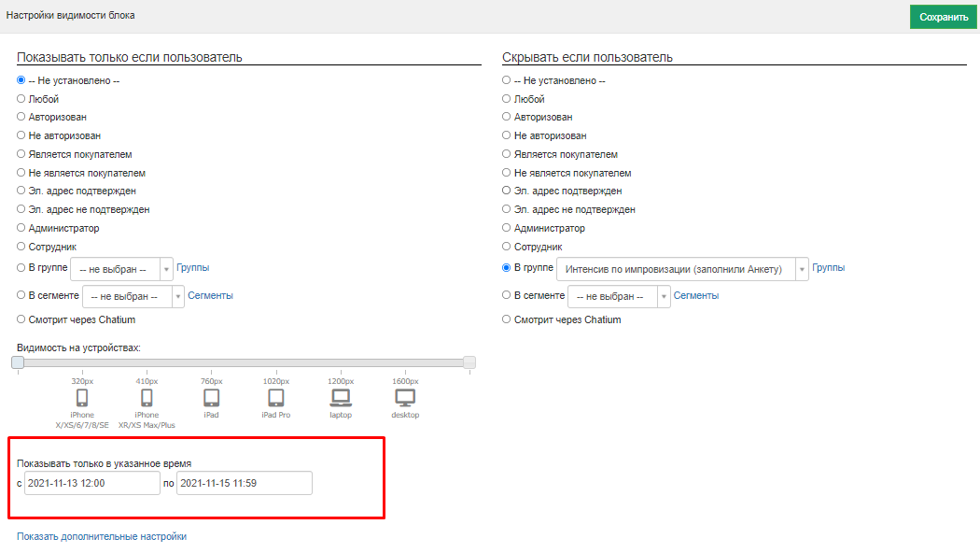Pick 'Эл. адрес не подтвержден' under Показывать
The image size is (980, 553).
coord(21,209)
